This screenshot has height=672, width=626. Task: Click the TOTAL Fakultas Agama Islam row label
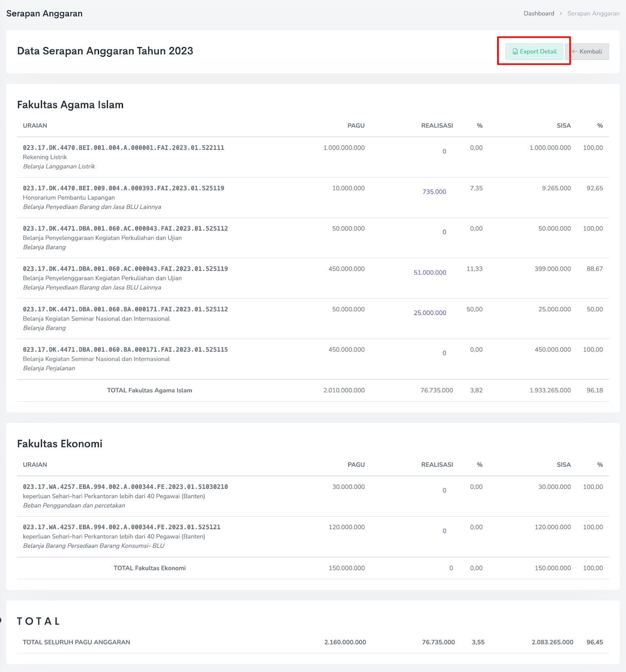pyautogui.click(x=149, y=390)
